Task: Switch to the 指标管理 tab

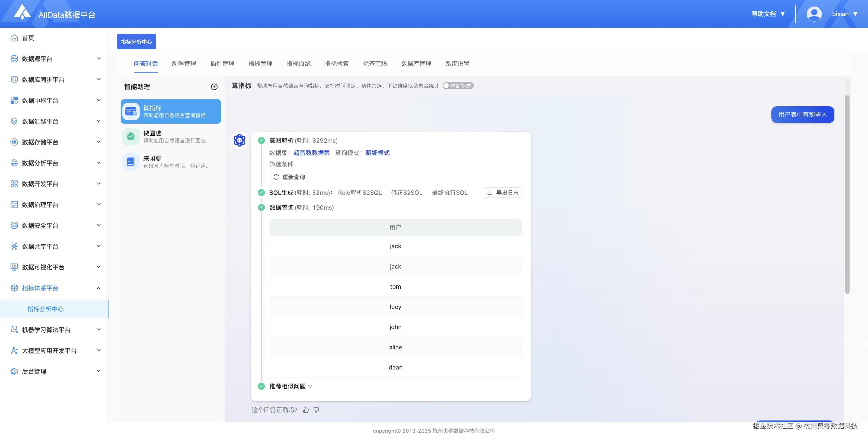Action: point(260,64)
